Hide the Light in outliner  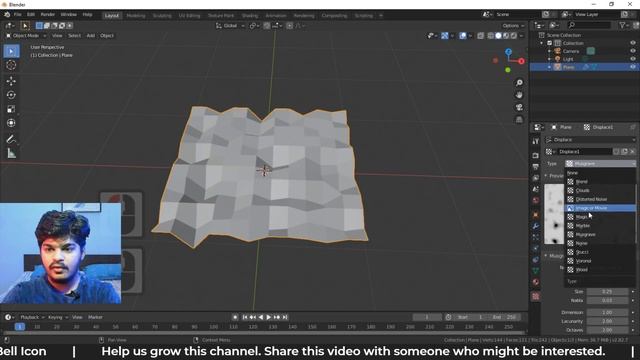633,59
